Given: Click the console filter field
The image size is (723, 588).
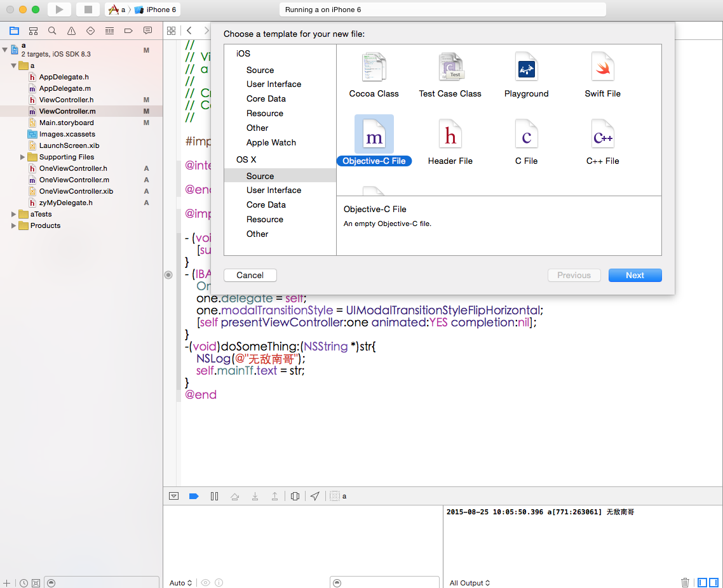Looking at the screenshot, I should point(384,583).
